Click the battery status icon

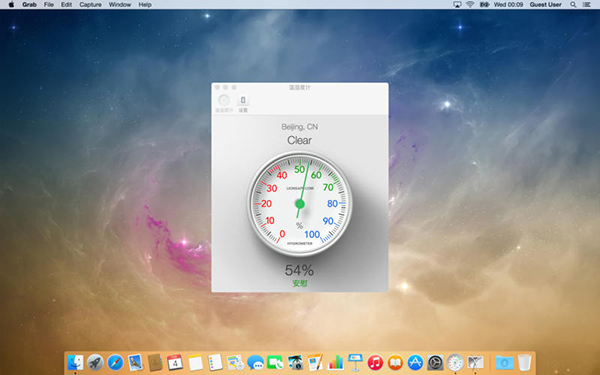click(484, 5)
